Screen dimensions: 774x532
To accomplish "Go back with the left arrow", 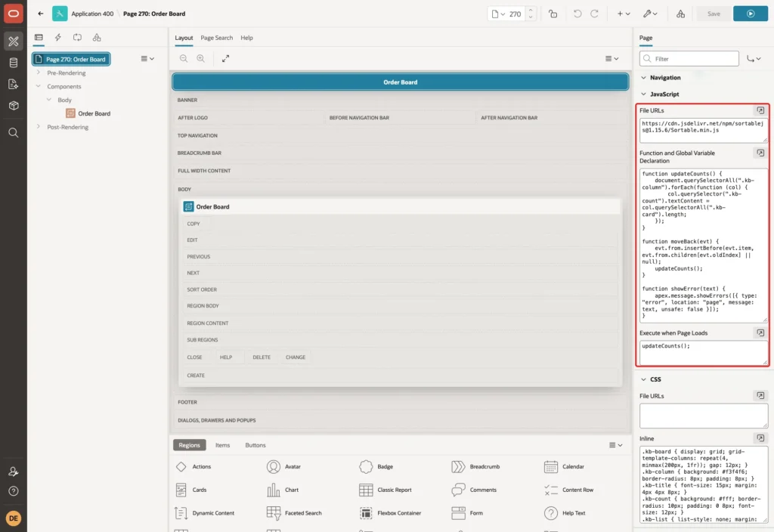I will tap(41, 14).
